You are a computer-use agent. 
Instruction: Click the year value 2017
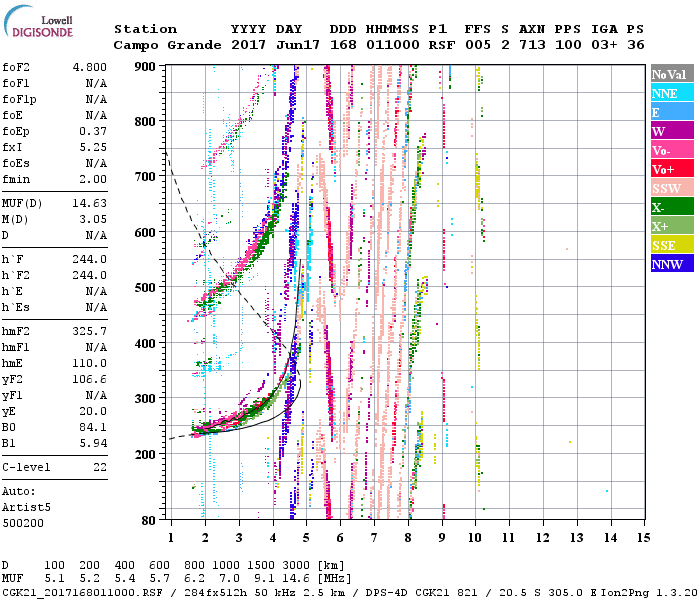(248, 45)
